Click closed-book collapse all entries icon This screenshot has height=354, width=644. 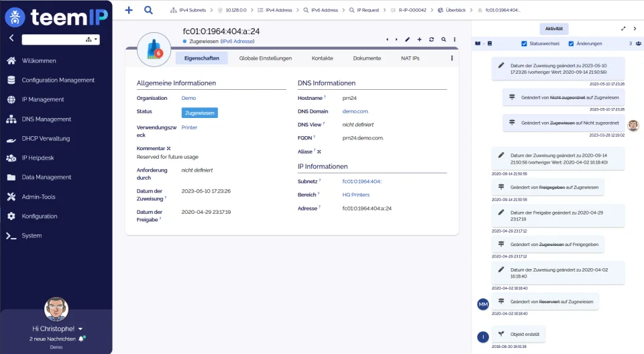[x=490, y=44]
